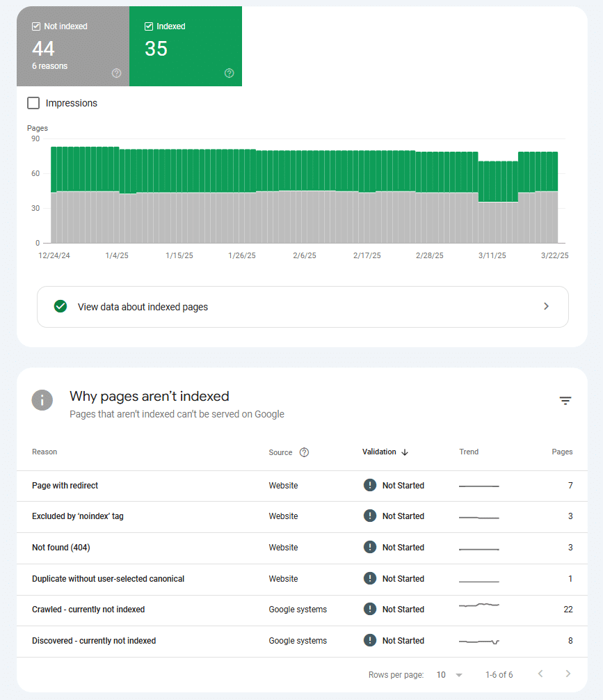
Task: Uncheck the Not indexed checkbox
Action: coord(36,26)
